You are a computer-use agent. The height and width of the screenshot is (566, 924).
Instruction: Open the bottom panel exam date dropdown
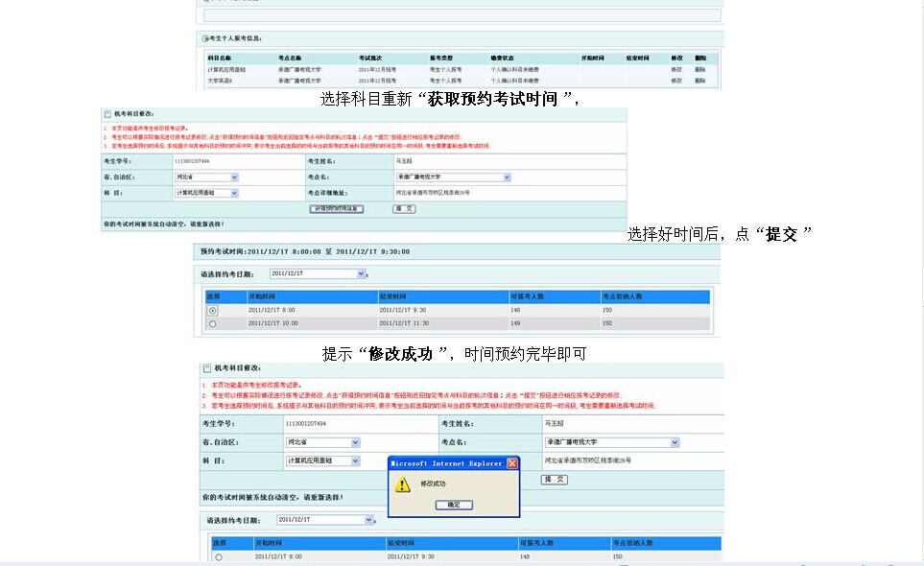(368, 520)
